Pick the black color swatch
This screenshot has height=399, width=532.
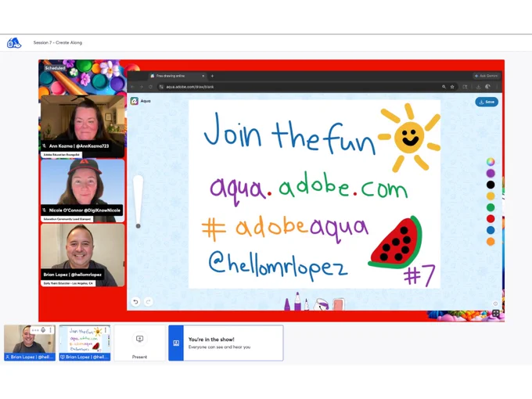tap(491, 185)
